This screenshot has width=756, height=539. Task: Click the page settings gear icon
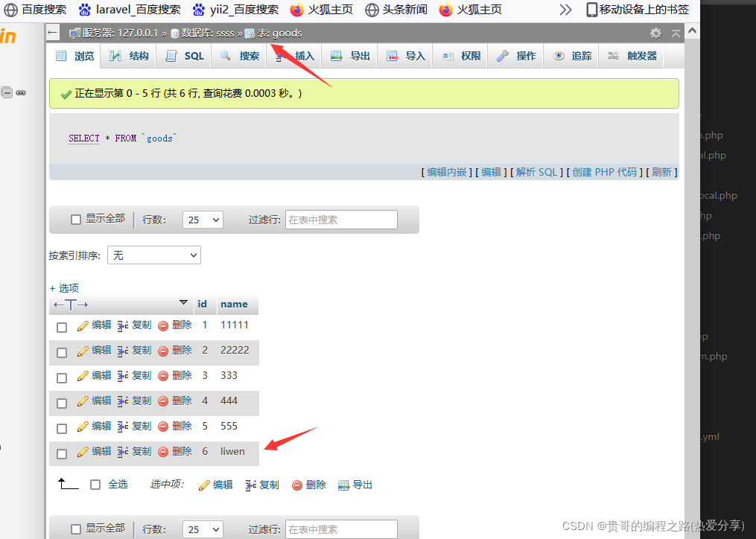point(655,34)
